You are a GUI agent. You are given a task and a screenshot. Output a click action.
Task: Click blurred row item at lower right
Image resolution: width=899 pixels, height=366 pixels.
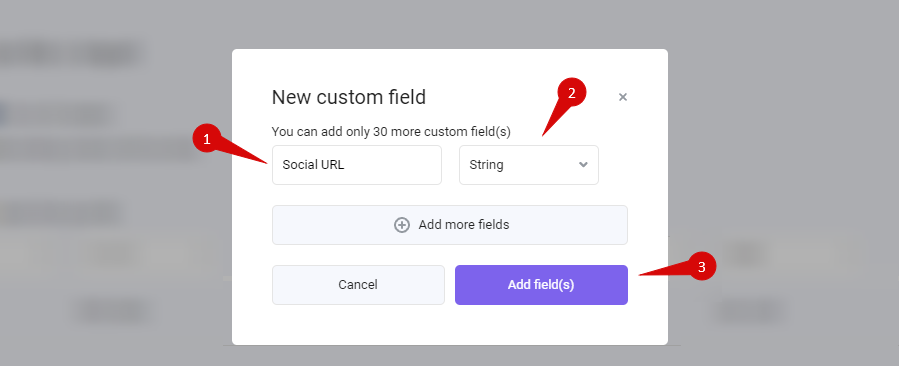point(750,312)
